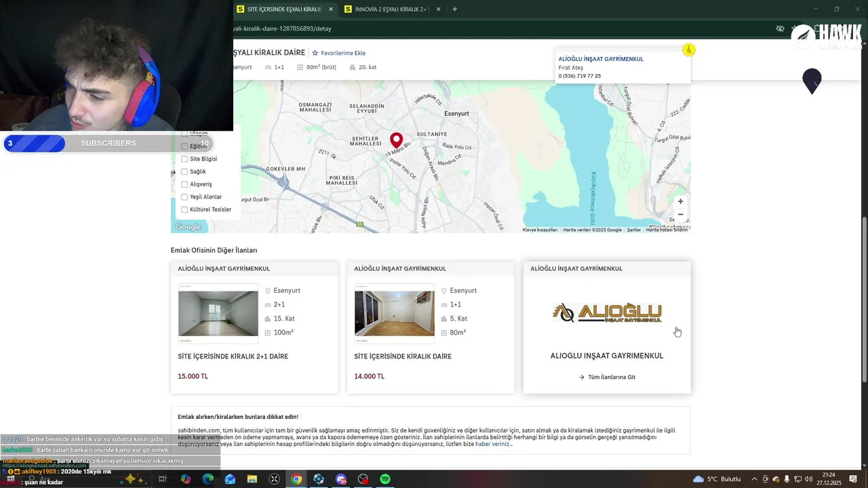The image size is (868, 488).
Task: Open SİTE İÇERSİNDE KİRALIK DAİRE listing title
Action: pyautogui.click(x=403, y=357)
